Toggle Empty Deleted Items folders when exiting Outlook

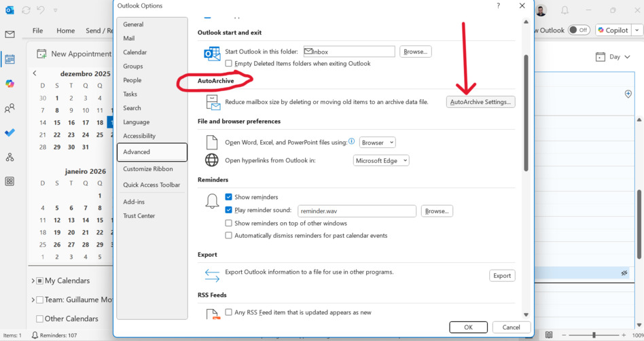tap(229, 63)
